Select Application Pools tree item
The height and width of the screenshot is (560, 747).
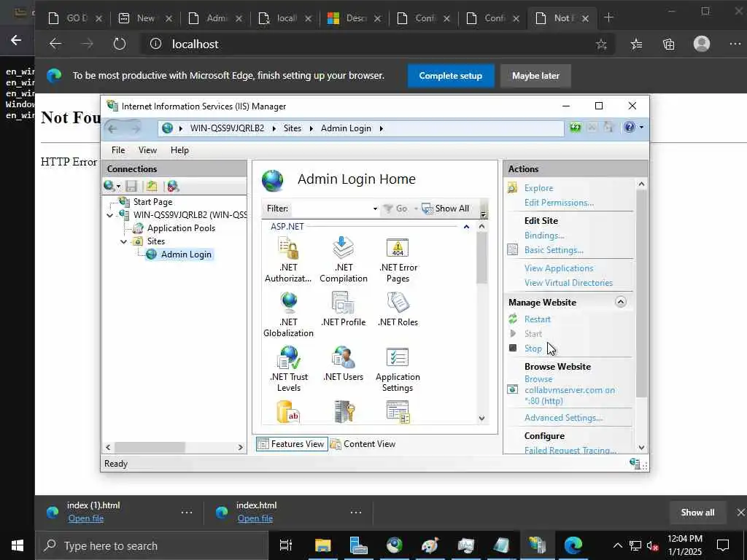(x=181, y=228)
